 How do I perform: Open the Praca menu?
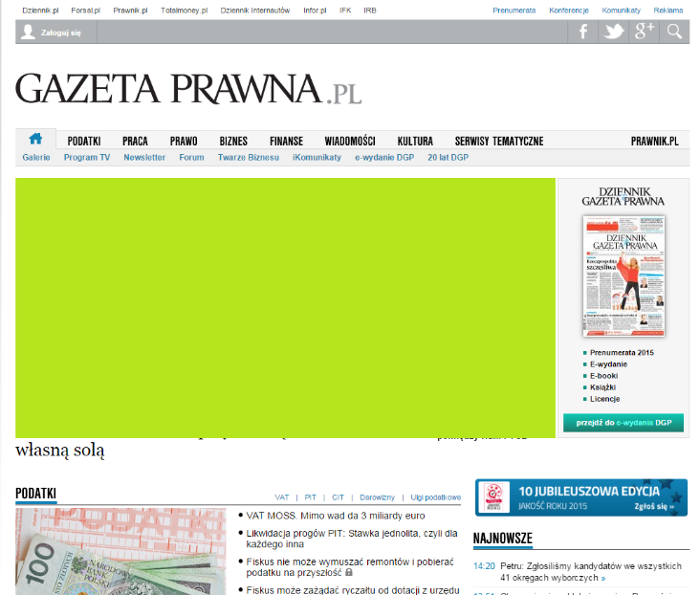coord(135,142)
